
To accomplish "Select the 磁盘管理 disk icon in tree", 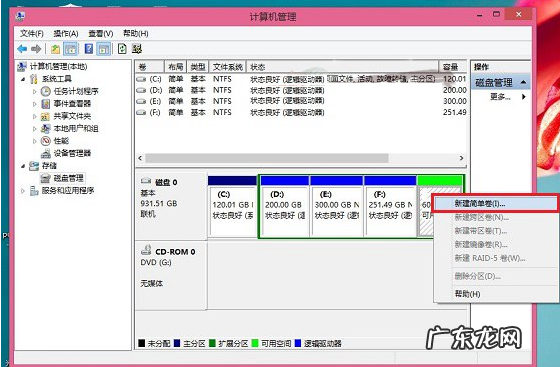I will click(45, 178).
